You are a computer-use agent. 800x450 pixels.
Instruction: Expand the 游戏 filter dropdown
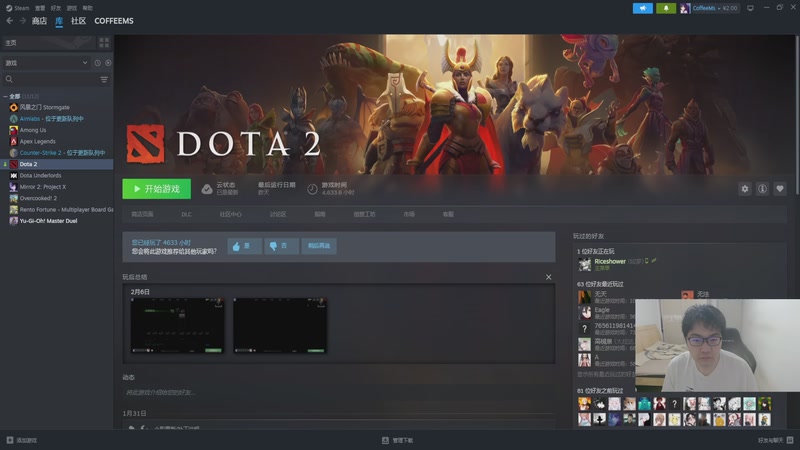click(x=46, y=63)
